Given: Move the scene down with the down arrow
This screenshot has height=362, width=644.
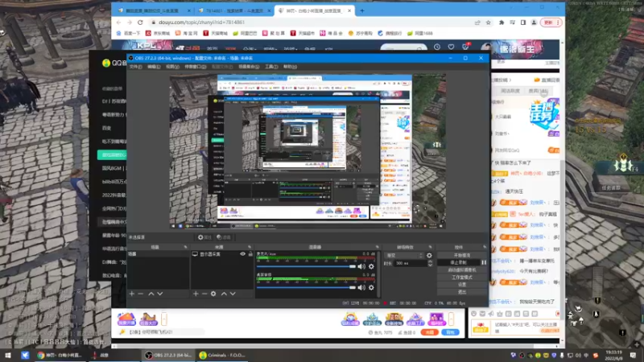Looking at the screenshot, I should (159, 294).
